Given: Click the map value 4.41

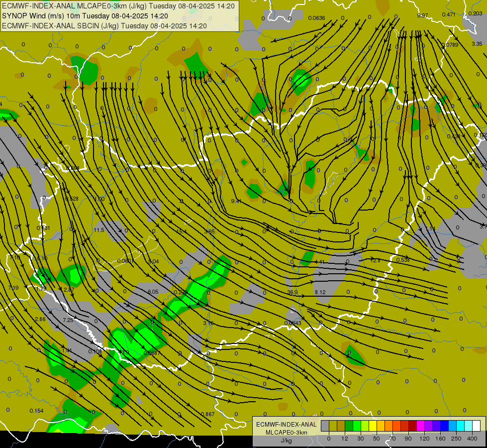Looking at the screenshot, I should point(319,262).
